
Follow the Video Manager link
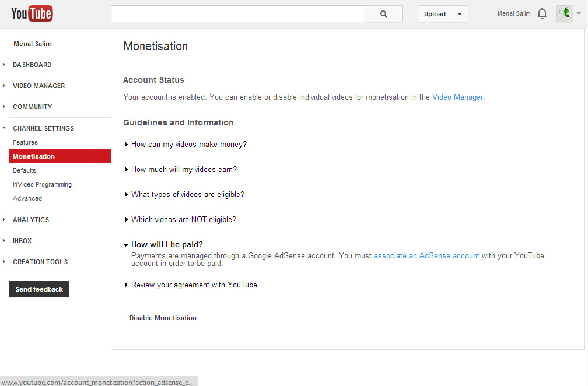pos(457,97)
